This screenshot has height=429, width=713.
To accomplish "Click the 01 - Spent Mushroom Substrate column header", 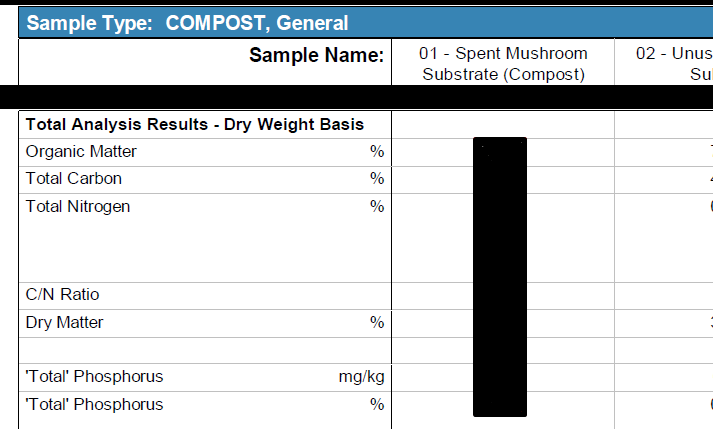I will (503, 63).
